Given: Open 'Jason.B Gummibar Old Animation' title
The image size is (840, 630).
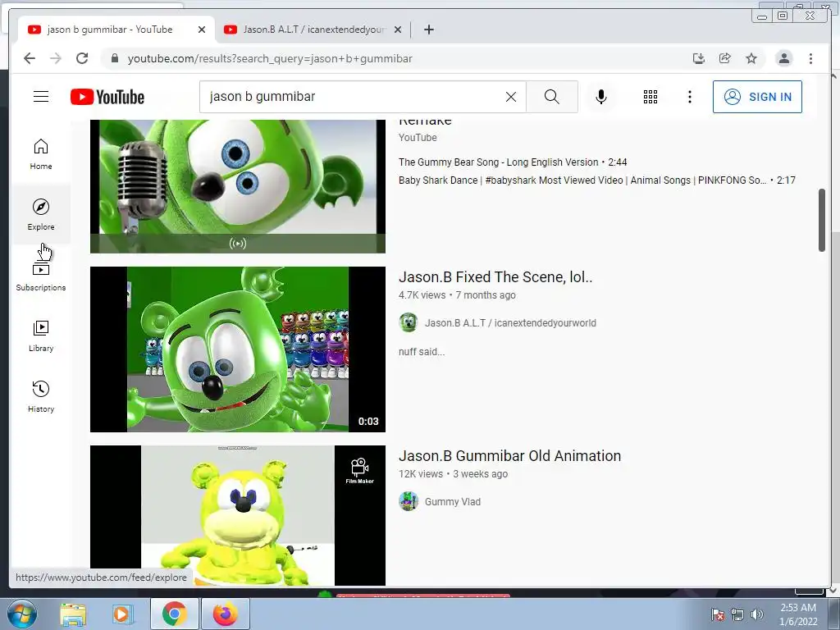Looking at the screenshot, I should (x=509, y=456).
